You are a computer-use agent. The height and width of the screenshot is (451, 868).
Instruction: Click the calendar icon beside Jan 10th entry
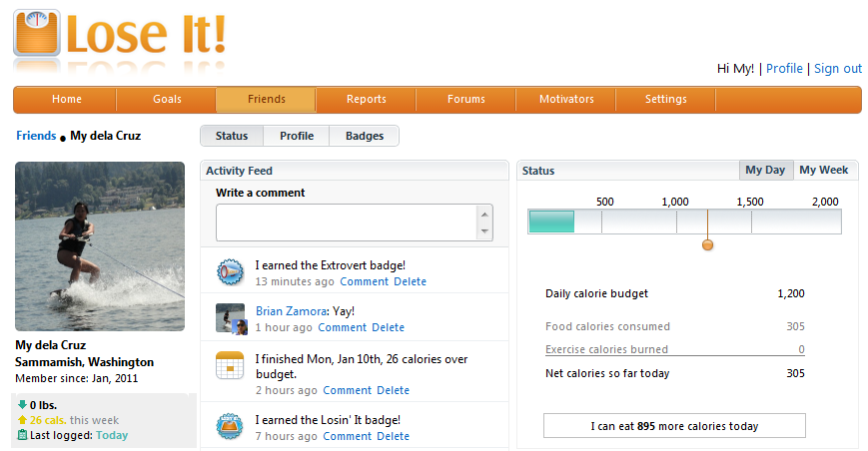click(x=230, y=365)
